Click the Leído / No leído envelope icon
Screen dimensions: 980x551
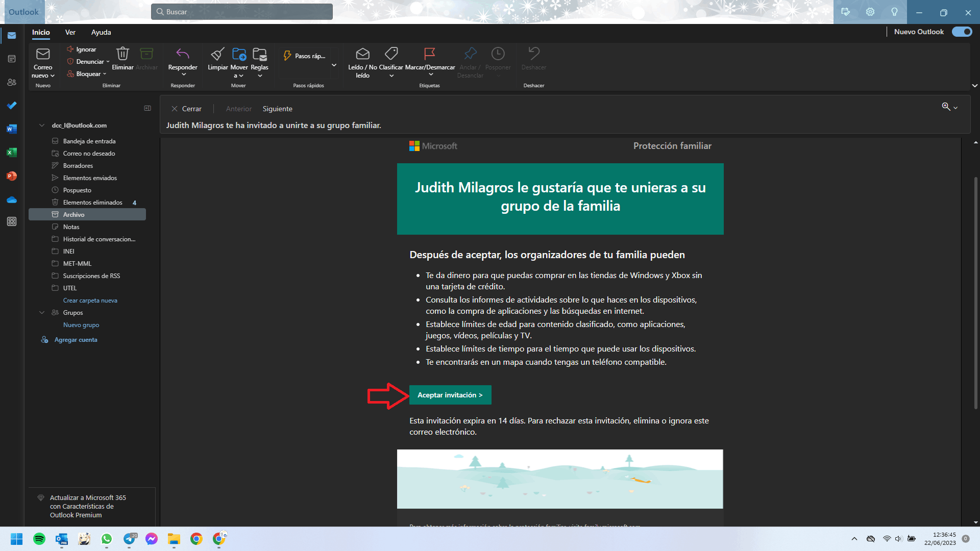[x=362, y=54]
